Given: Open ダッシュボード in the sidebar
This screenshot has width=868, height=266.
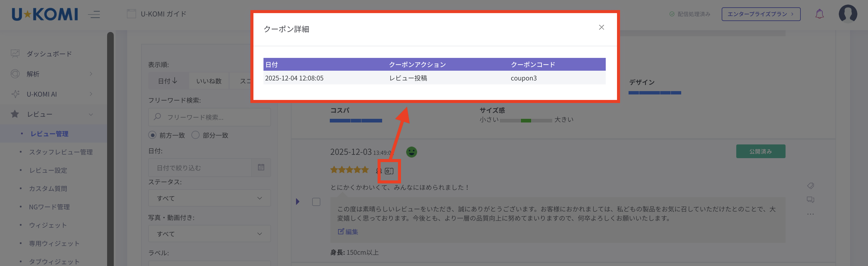Looking at the screenshot, I should click(x=49, y=54).
